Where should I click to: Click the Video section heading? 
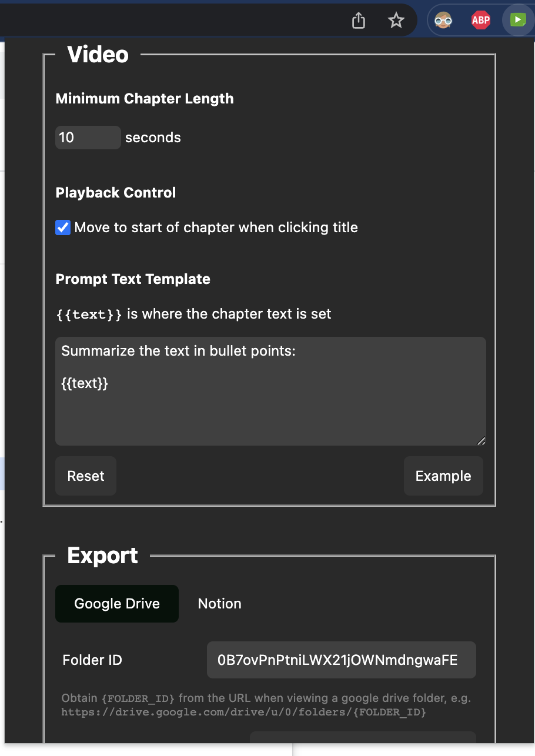[x=98, y=54]
